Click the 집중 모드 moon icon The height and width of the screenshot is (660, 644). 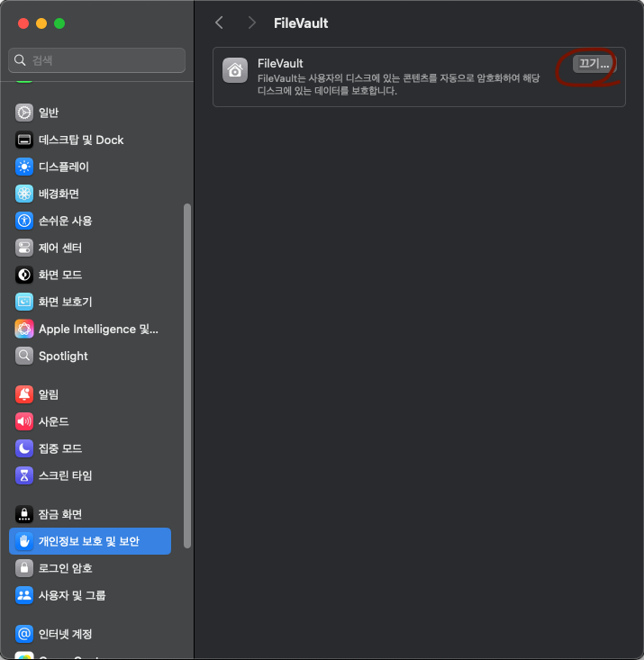tap(24, 448)
